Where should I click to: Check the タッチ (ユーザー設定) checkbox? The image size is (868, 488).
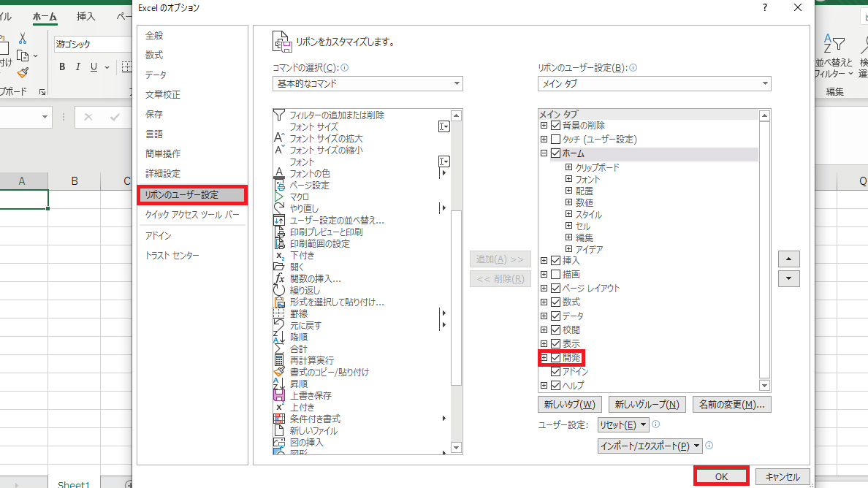[556, 140]
